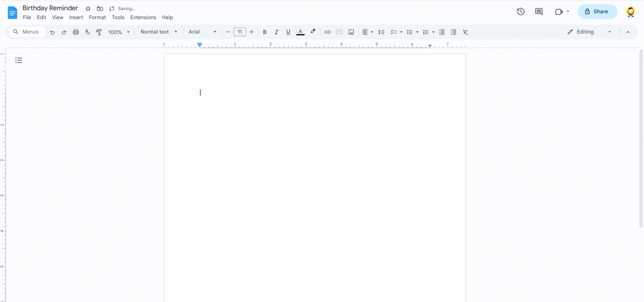Open the Extensions menu
Screen dimensions: 644x302
click(143, 17)
